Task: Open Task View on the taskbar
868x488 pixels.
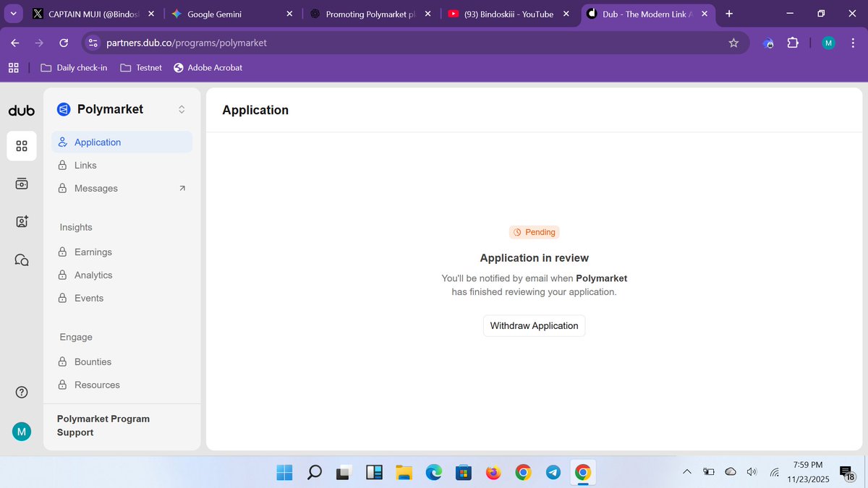Action: 344,473
